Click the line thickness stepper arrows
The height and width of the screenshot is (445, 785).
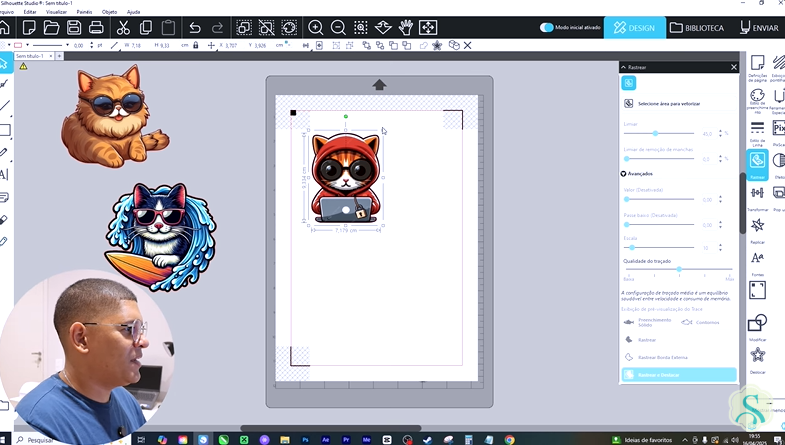pos(92,45)
